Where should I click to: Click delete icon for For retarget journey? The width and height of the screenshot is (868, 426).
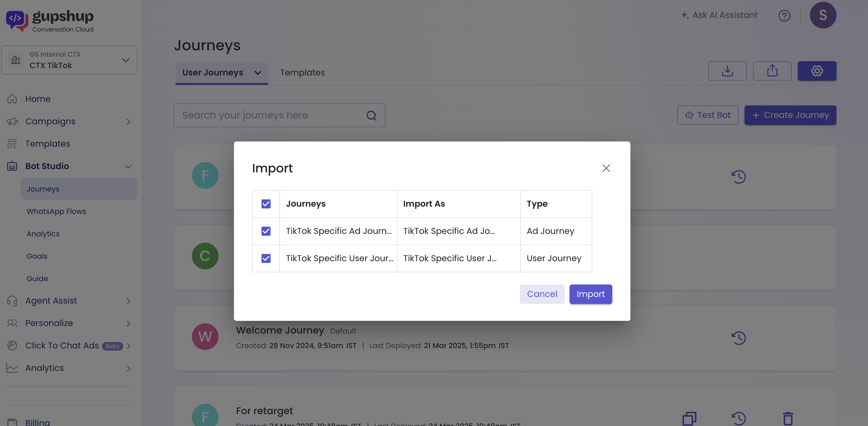tap(788, 419)
